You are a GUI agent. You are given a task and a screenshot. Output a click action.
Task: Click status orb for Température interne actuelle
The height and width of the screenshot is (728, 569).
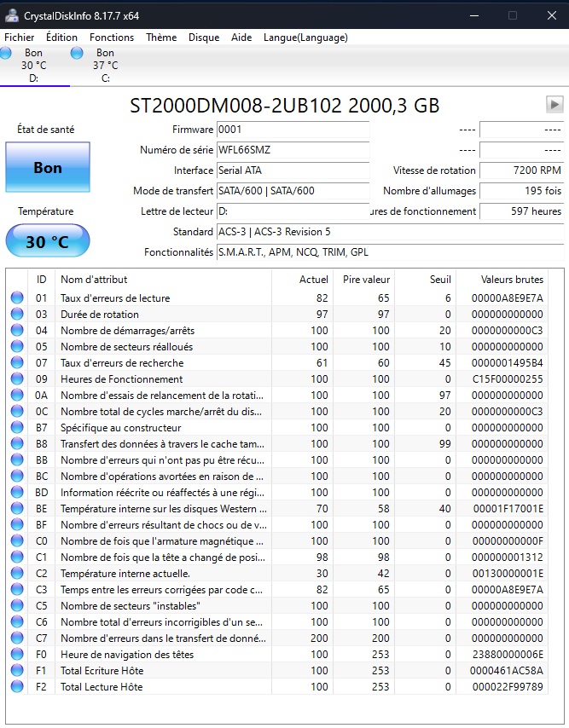(x=17, y=573)
